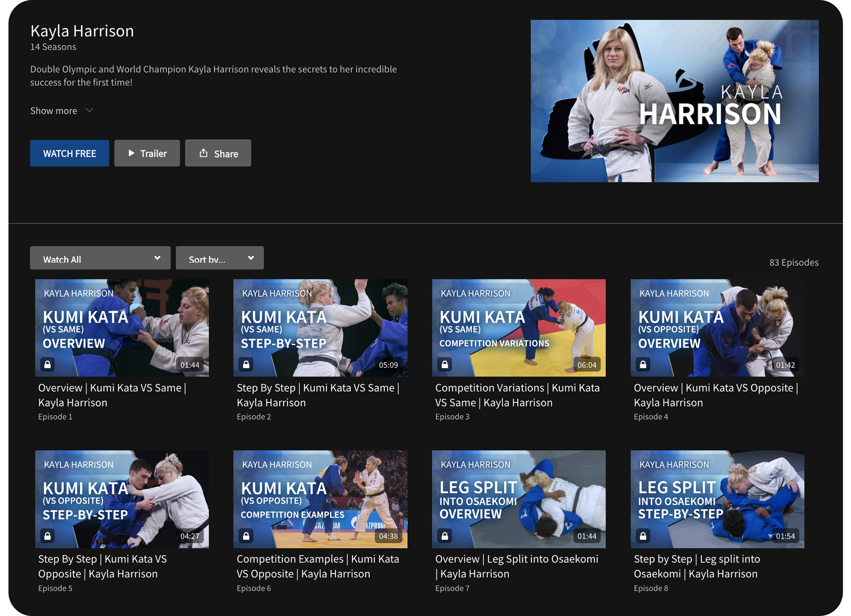
Task: Click the WATCH FREE button
Action: pyautogui.click(x=70, y=153)
